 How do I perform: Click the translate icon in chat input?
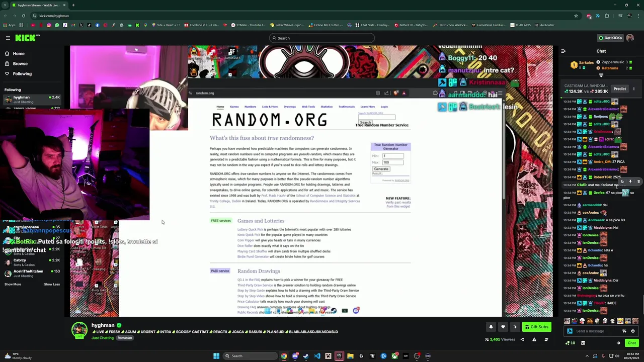tap(624, 331)
